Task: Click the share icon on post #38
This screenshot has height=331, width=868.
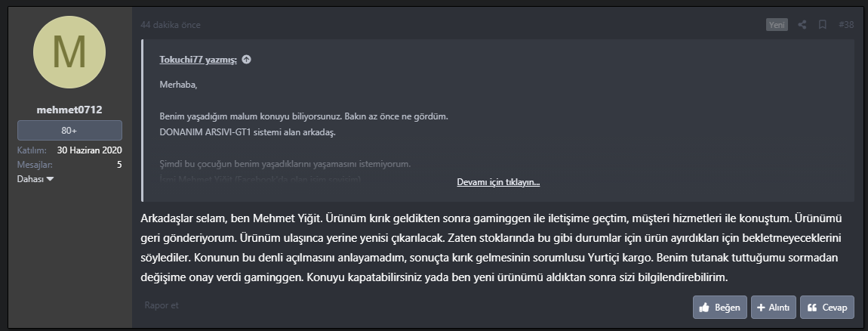Action: click(x=802, y=25)
